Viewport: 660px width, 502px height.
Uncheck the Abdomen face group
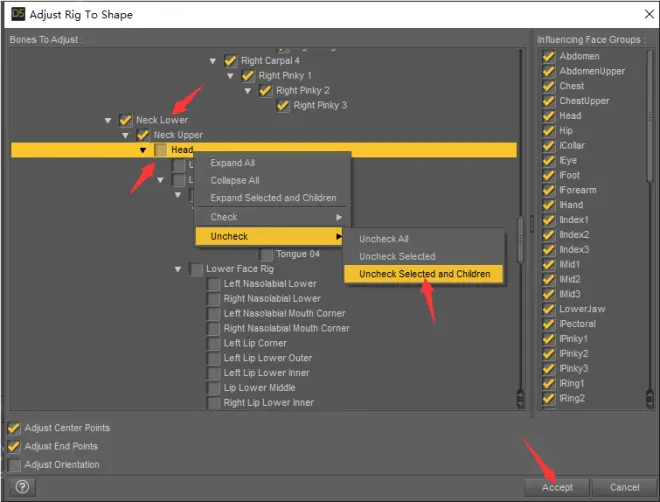click(x=548, y=56)
